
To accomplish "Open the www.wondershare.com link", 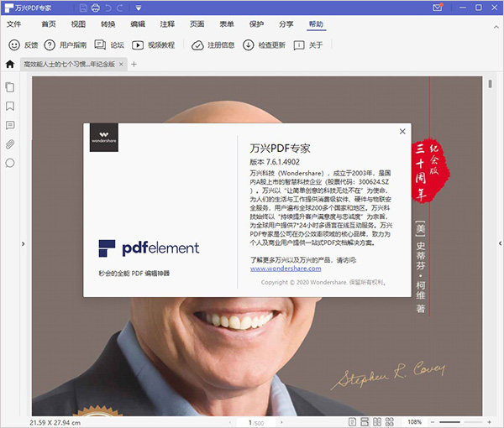I will tap(286, 269).
